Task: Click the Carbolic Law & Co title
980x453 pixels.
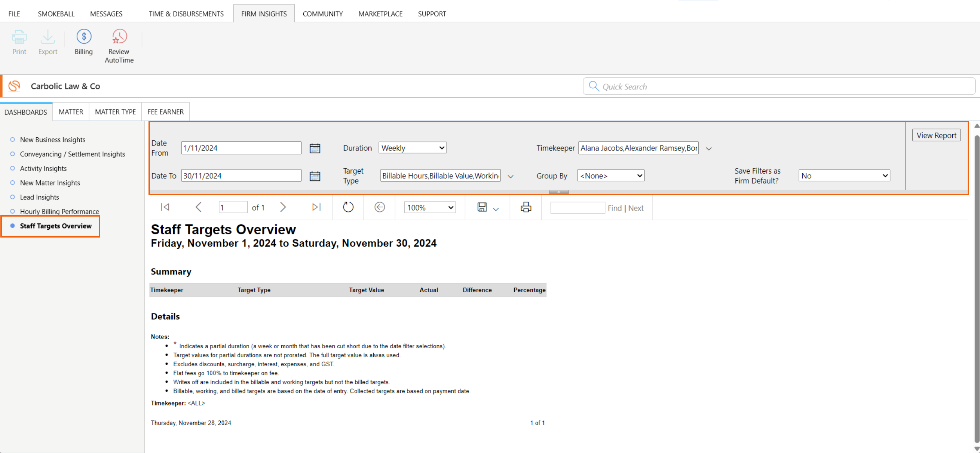Action: (x=65, y=86)
